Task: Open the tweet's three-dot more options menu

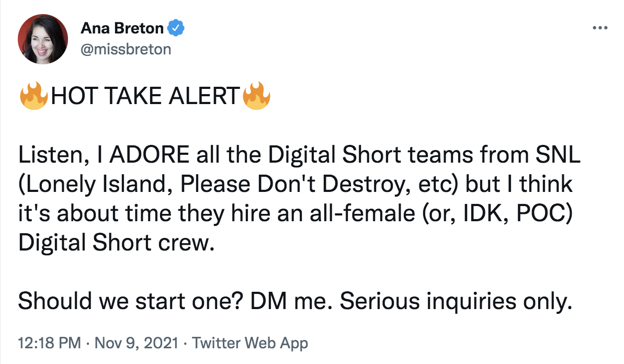Action: (600, 28)
